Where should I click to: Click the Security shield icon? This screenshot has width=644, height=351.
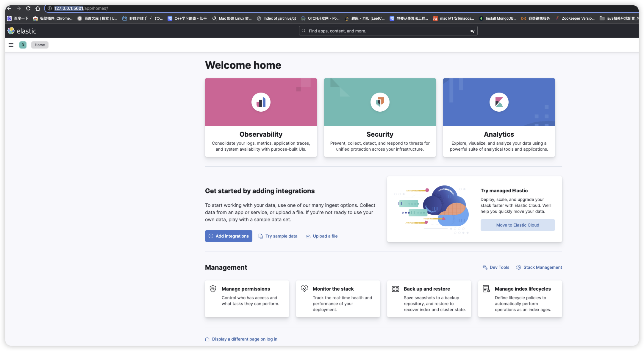380,102
